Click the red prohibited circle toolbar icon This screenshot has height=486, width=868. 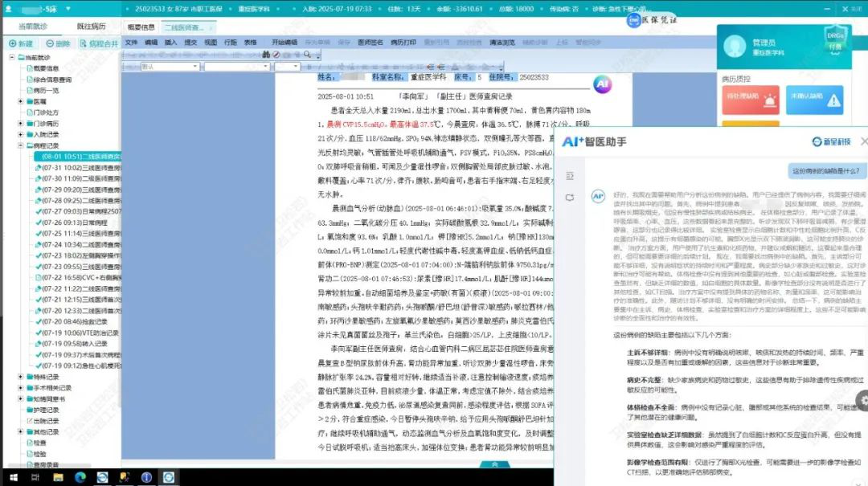click(276, 55)
